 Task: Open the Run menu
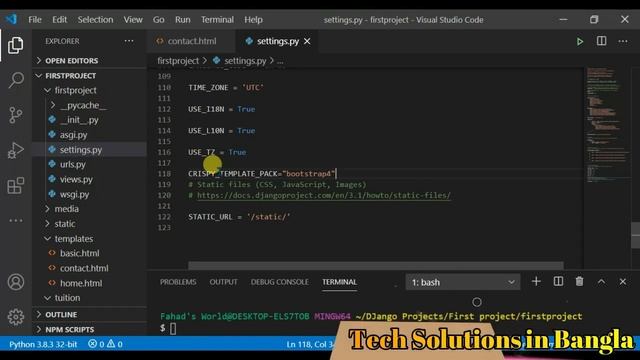coord(182,20)
